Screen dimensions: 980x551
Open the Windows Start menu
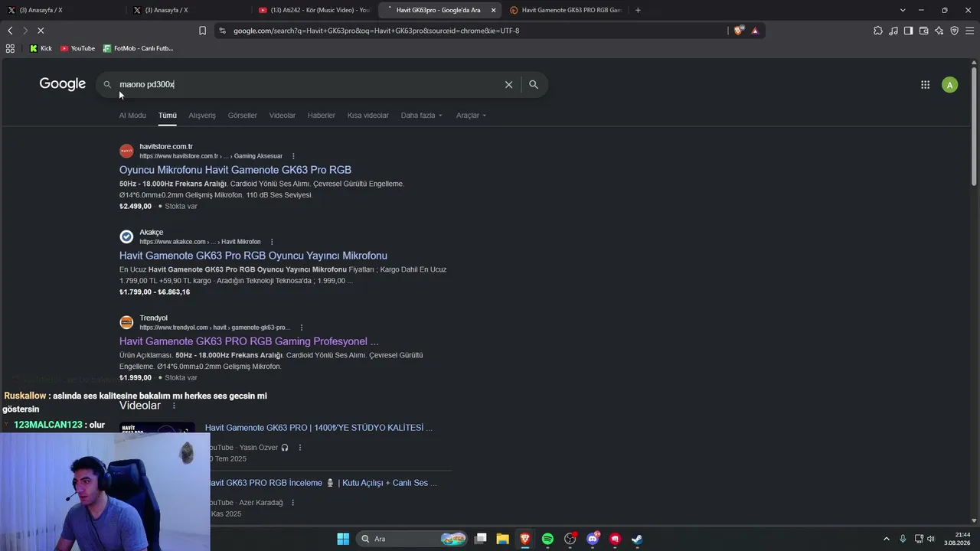[x=343, y=539]
